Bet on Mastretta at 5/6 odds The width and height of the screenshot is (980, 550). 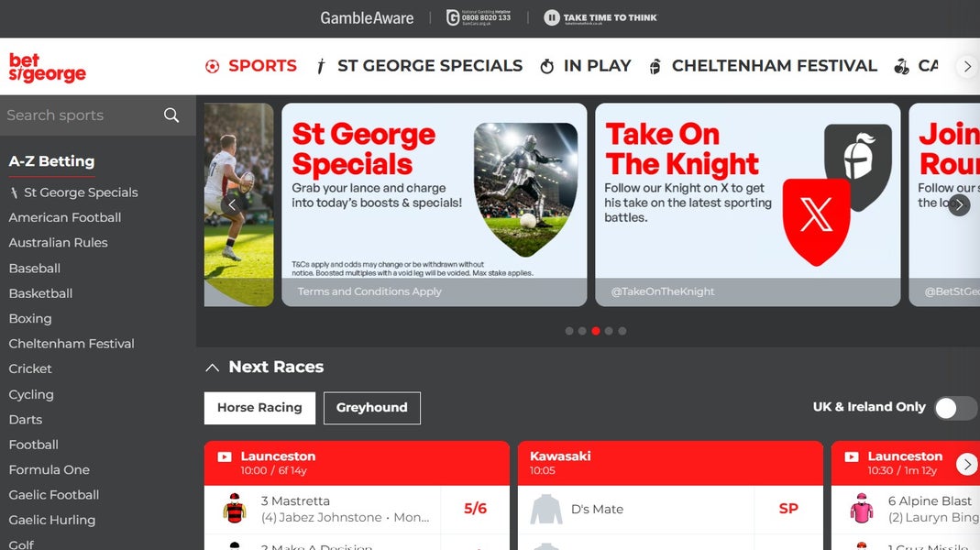pos(475,509)
